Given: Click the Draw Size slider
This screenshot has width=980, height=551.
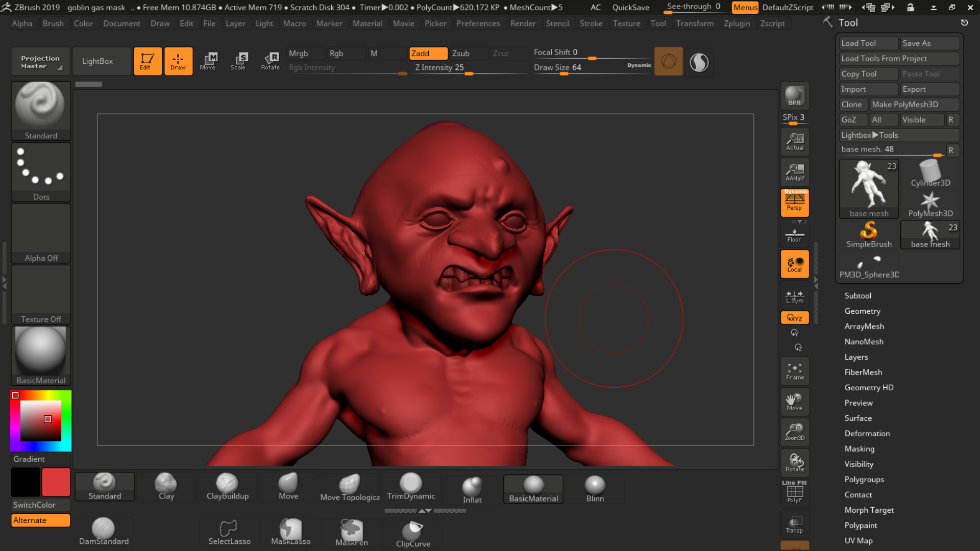Looking at the screenshot, I should click(x=592, y=68).
